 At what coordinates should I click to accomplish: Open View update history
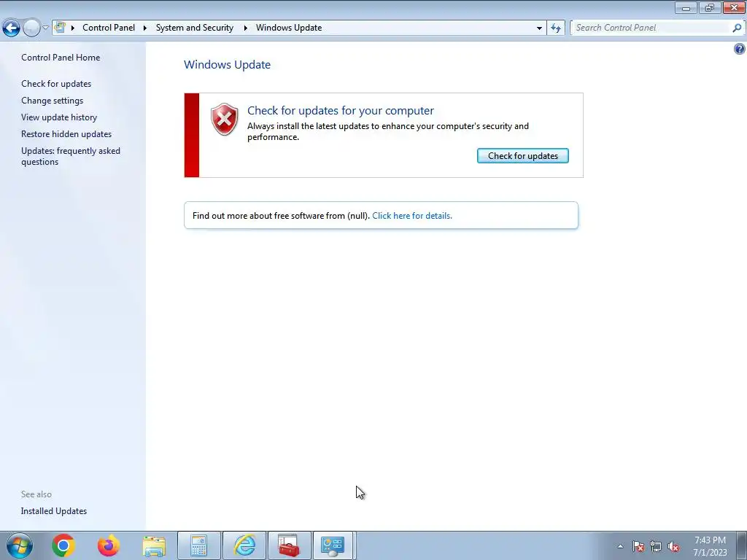(59, 117)
